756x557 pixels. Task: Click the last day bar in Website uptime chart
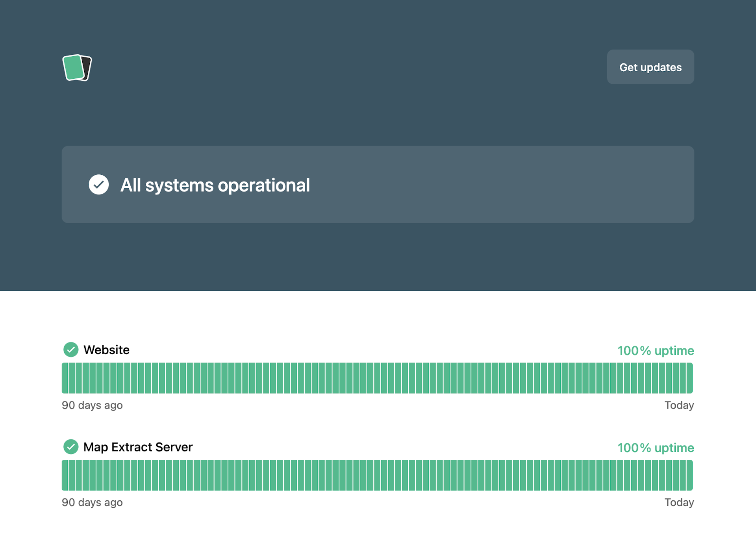(x=689, y=378)
